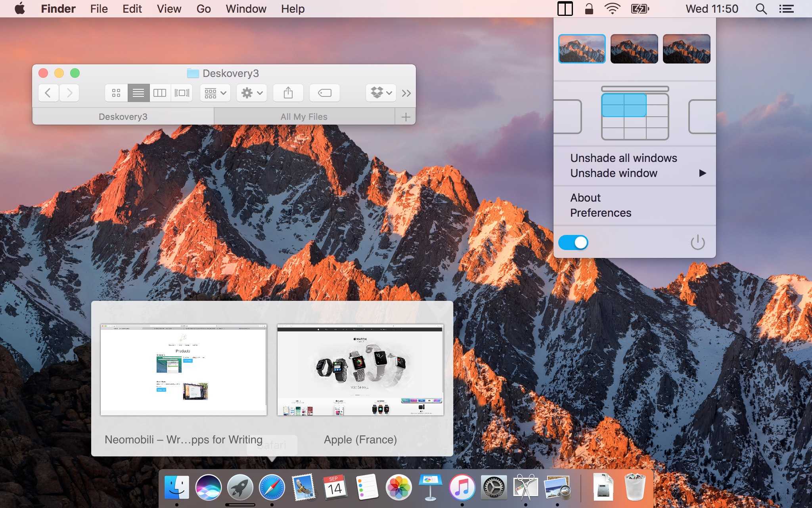Screen dimensions: 812x508
Task: Click the All My Files tab in Finder
Action: coord(303,116)
